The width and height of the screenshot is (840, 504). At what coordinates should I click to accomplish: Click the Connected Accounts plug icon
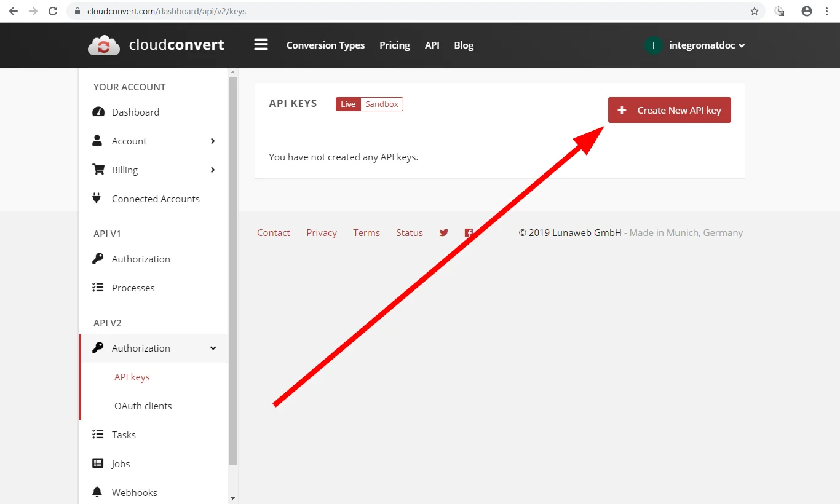click(x=97, y=199)
